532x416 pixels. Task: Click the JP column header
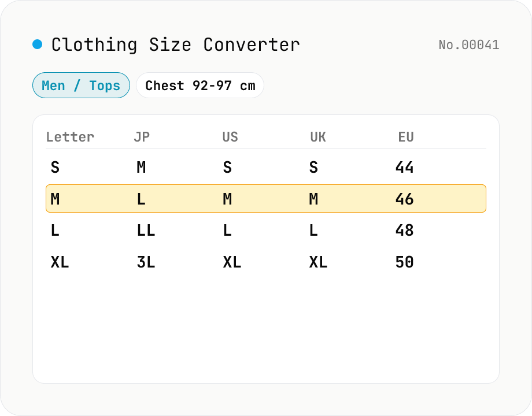pos(142,137)
